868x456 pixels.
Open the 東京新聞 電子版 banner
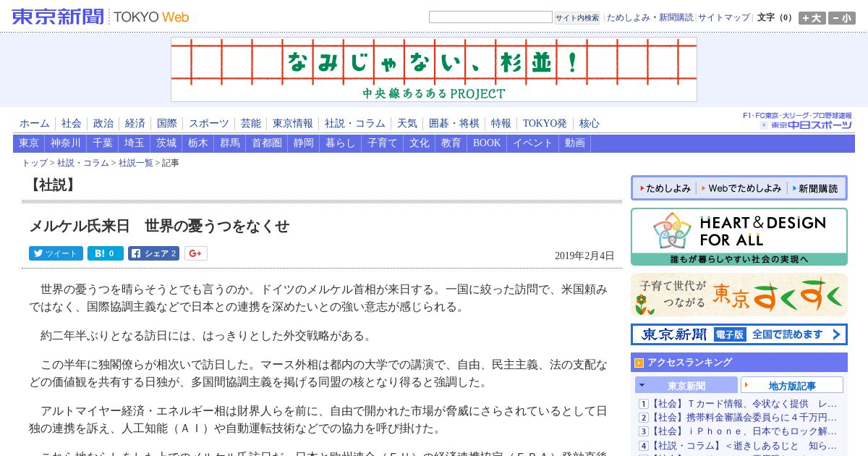pos(739,334)
